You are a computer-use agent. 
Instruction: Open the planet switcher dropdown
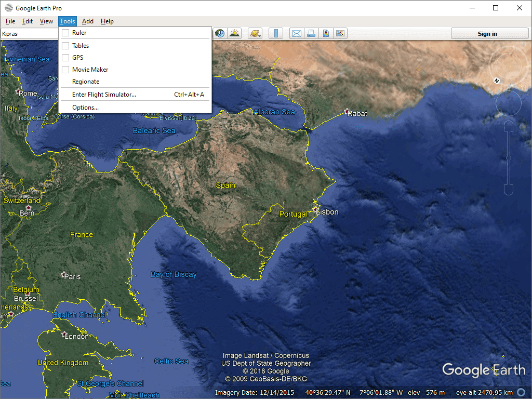pos(255,33)
